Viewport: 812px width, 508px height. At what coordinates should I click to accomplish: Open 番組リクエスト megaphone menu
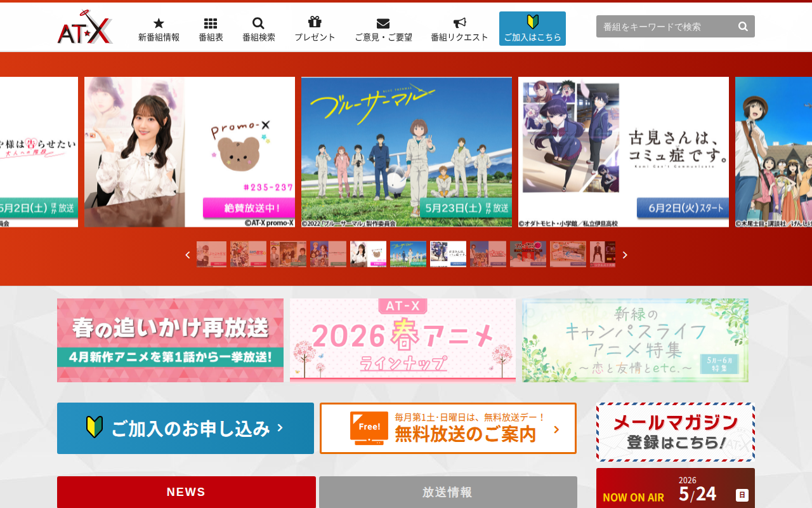[x=459, y=29]
